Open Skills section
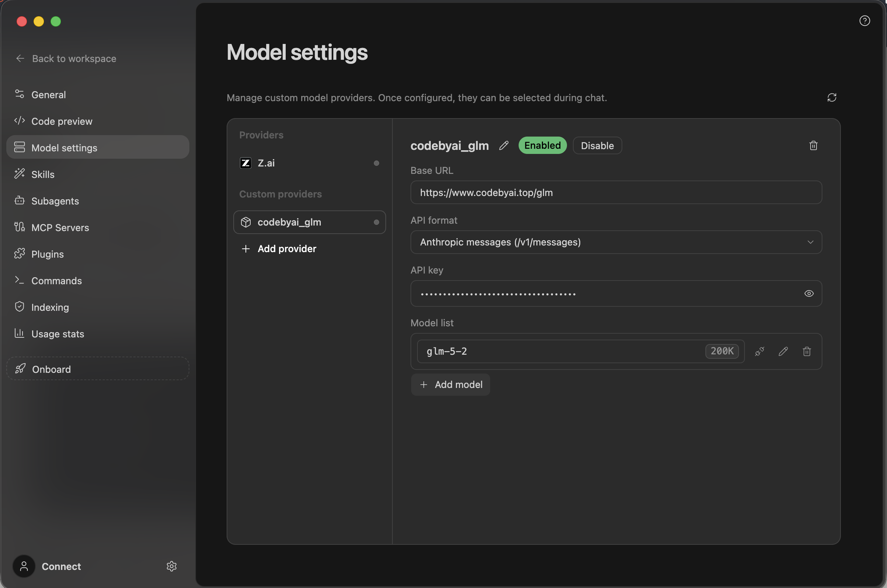887x588 pixels. (x=97, y=174)
